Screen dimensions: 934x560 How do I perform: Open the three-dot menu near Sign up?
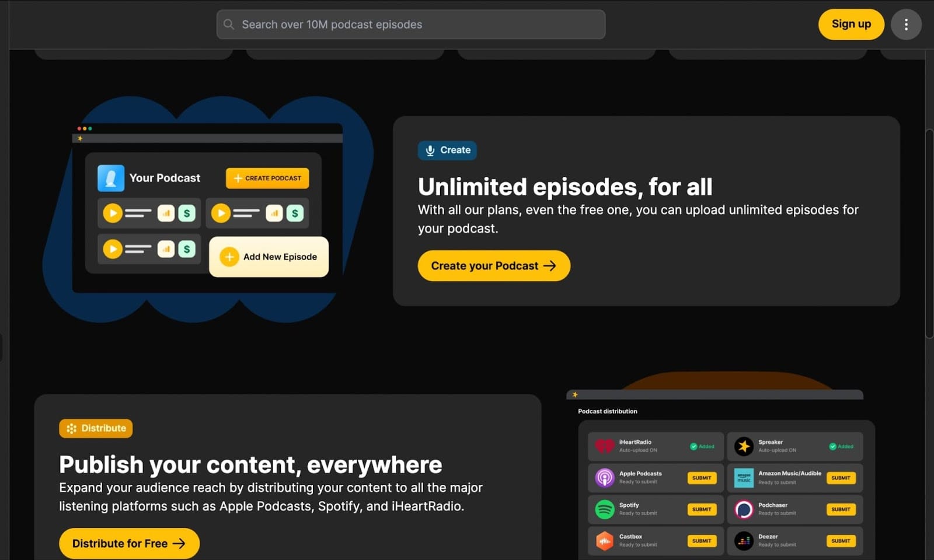907,24
